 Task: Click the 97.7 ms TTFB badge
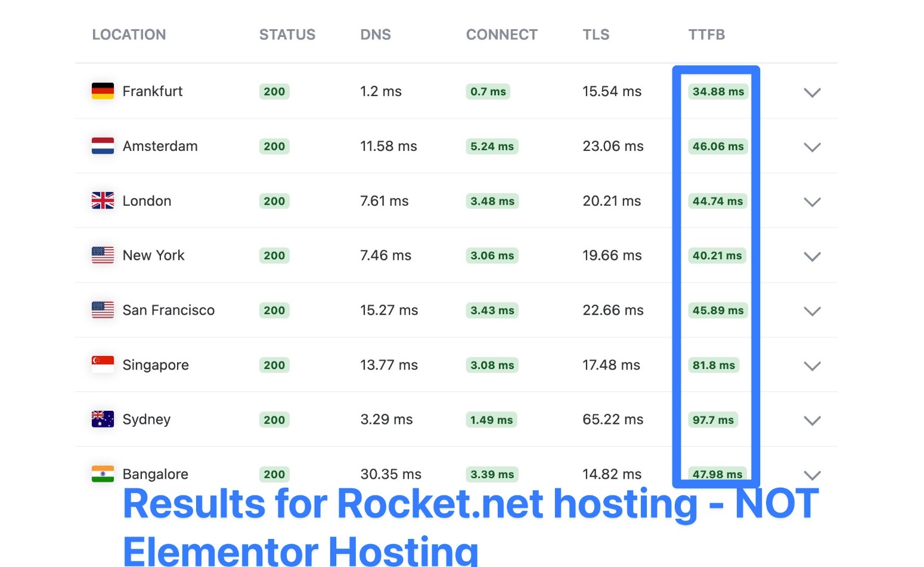pos(713,420)
